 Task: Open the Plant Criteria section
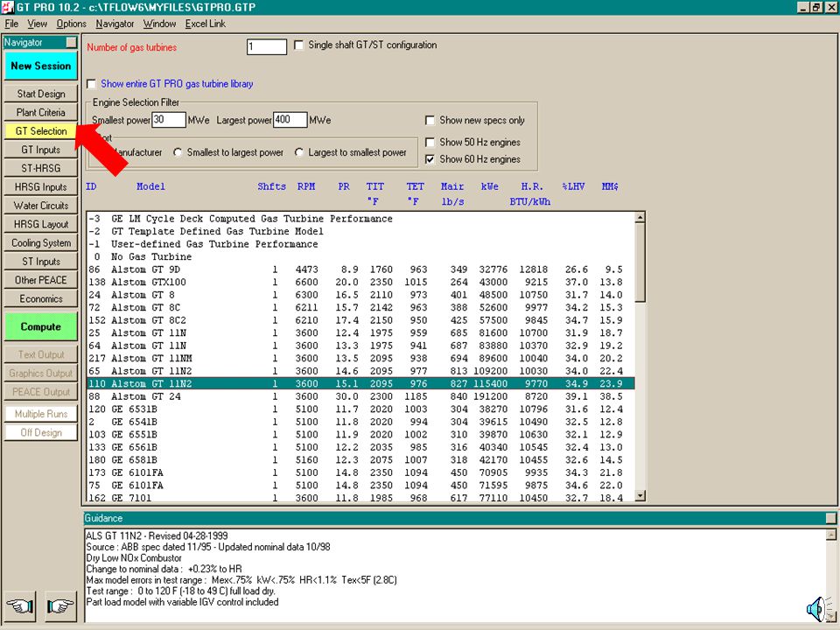(x=41, y=113)
